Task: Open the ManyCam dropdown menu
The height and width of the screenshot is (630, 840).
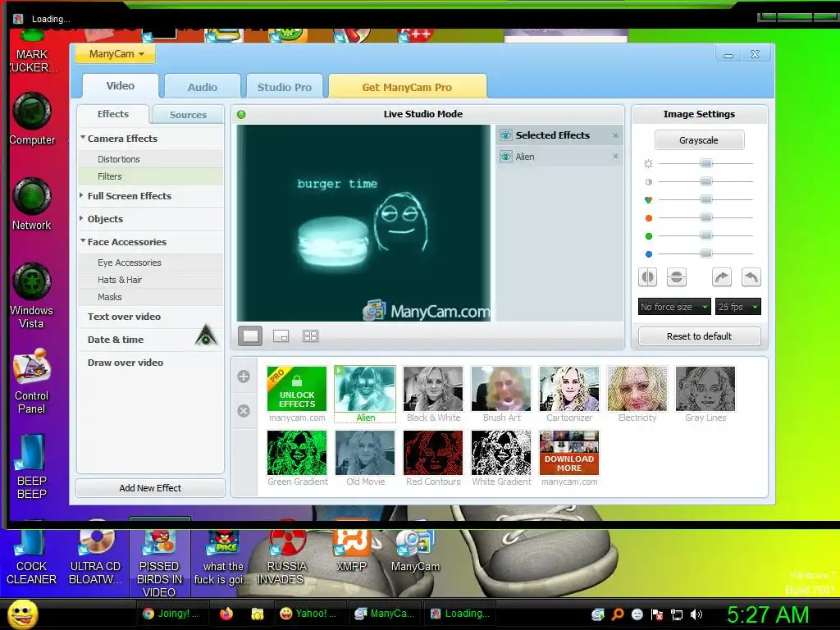Action: click(x=116, y=54)
